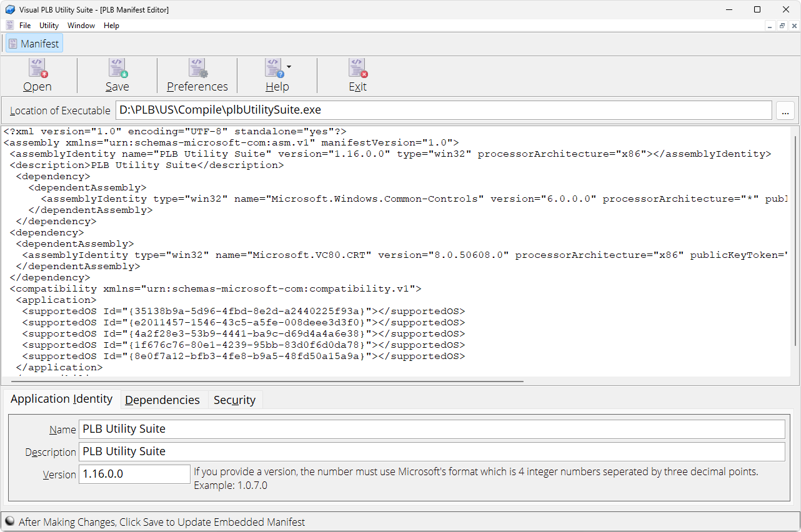This screenshot has width=801, height=532.
Task: Click the status bar Save reminder text
Action: click(x=162, y=522)
